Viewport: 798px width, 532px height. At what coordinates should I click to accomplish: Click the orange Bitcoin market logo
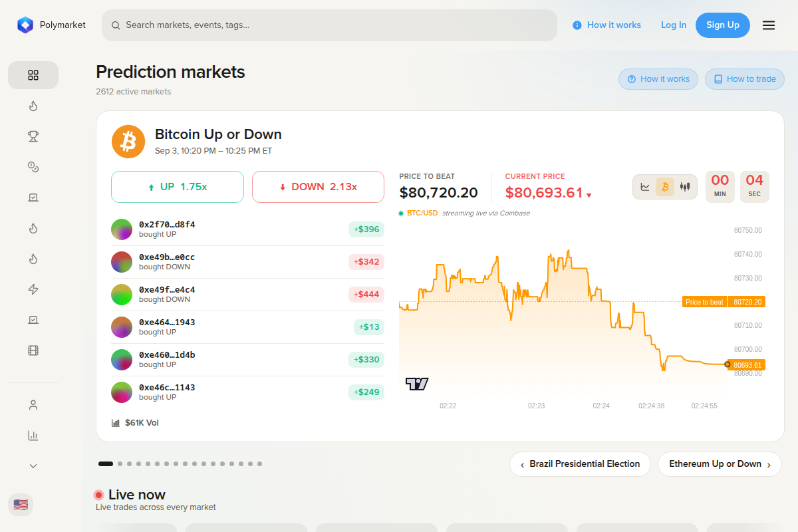pos(128,142)
